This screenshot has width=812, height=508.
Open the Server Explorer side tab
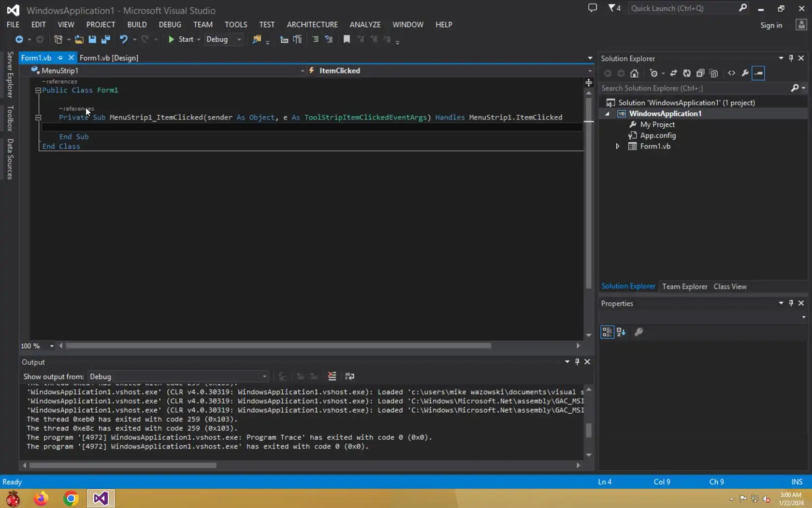click(x=10, y=75)
